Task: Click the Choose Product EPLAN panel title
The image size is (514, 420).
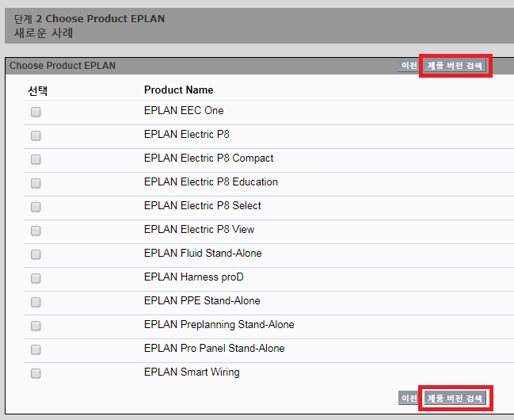Action: (x=63, y=66)
